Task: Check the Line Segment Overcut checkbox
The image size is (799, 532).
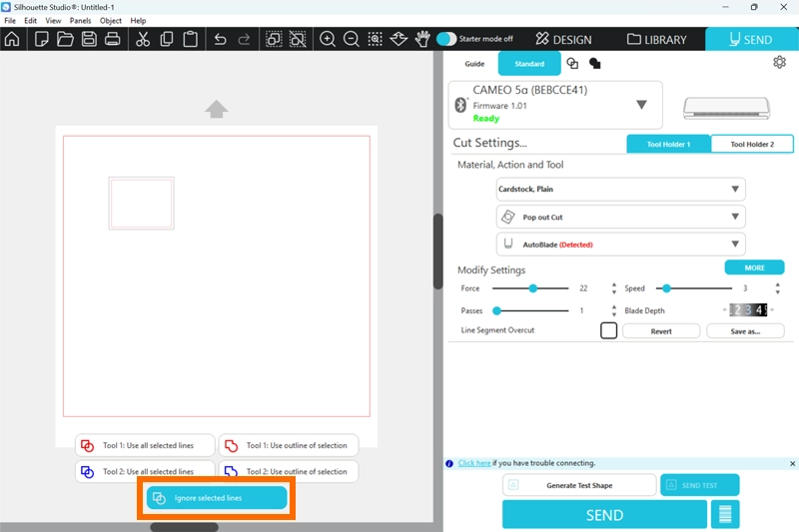Action: click(x=608, y=330)
